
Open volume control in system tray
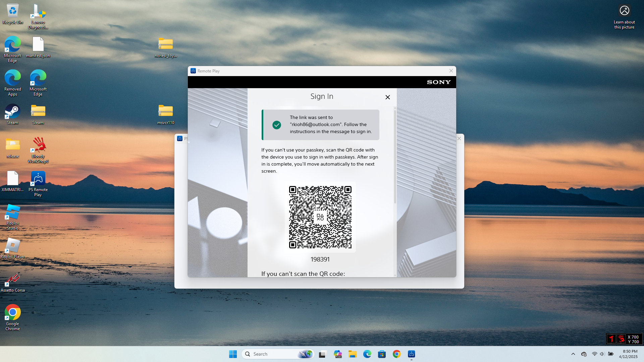(602, 354)
